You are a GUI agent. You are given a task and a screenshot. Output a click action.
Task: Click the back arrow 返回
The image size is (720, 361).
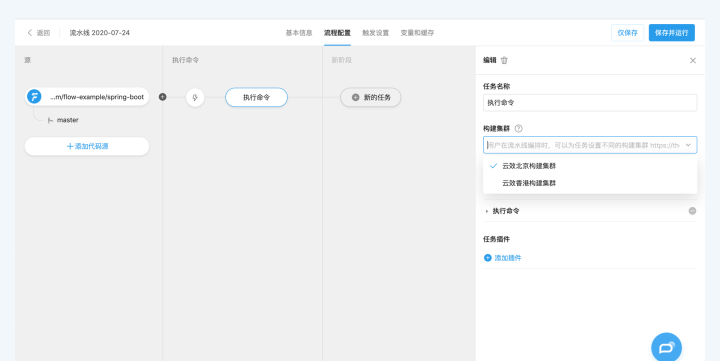(38, 33)
